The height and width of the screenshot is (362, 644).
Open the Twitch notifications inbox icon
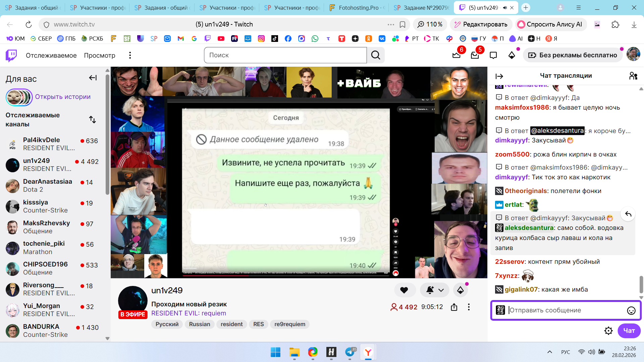click(475, 55)
